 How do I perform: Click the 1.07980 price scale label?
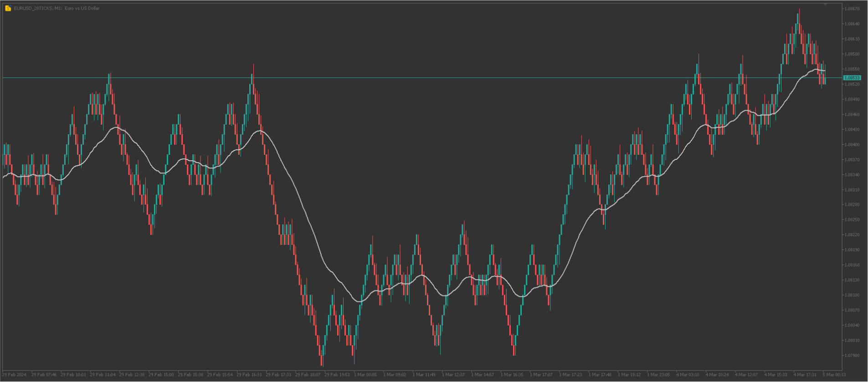coord(852,356)
